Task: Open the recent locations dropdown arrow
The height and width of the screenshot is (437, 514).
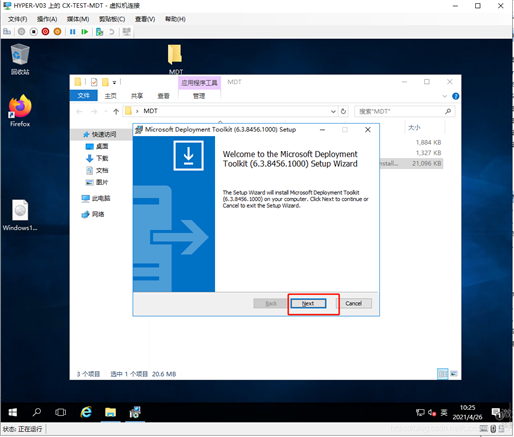Action: click(x=105, y=111)
